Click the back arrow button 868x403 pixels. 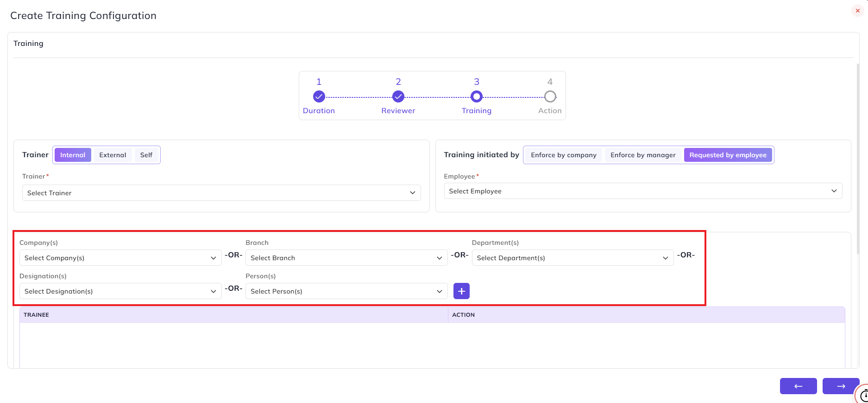(798, 386)
